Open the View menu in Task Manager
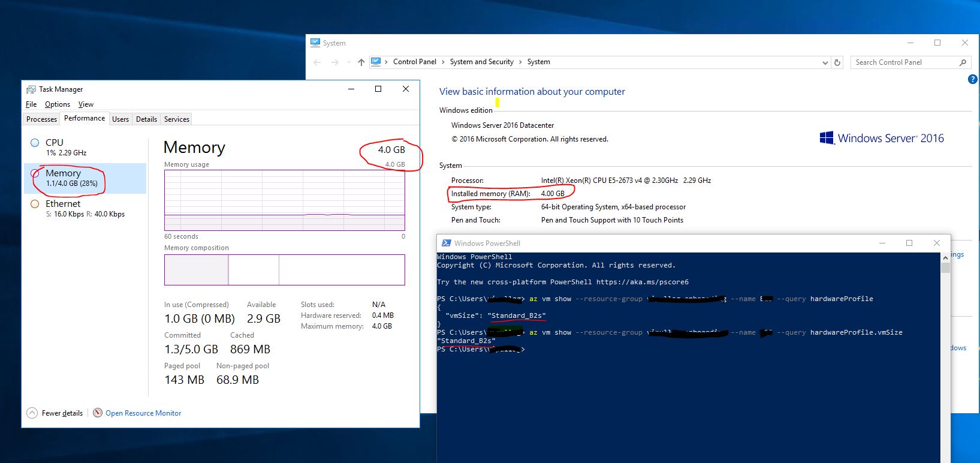 pos(86,104)
